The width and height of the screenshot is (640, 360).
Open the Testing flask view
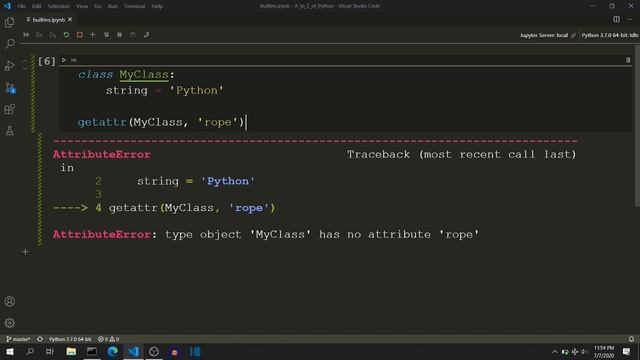point(9,131)
